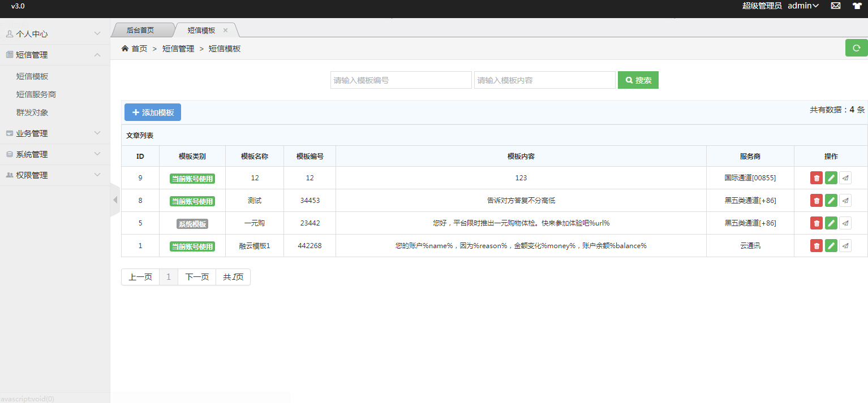The width and height of the screenshot is (868, 403).
Task: Edit the template with ID 1
Action: [x=831, y=246]
